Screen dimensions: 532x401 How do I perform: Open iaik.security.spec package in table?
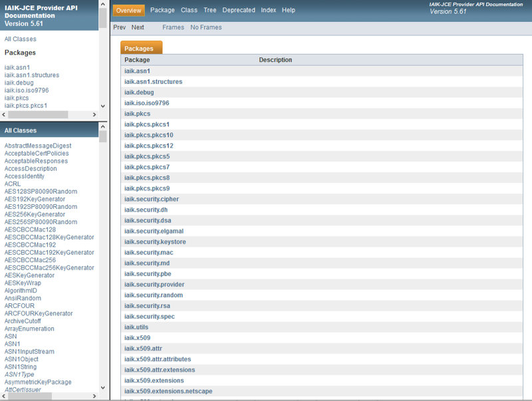pos(149,317)
